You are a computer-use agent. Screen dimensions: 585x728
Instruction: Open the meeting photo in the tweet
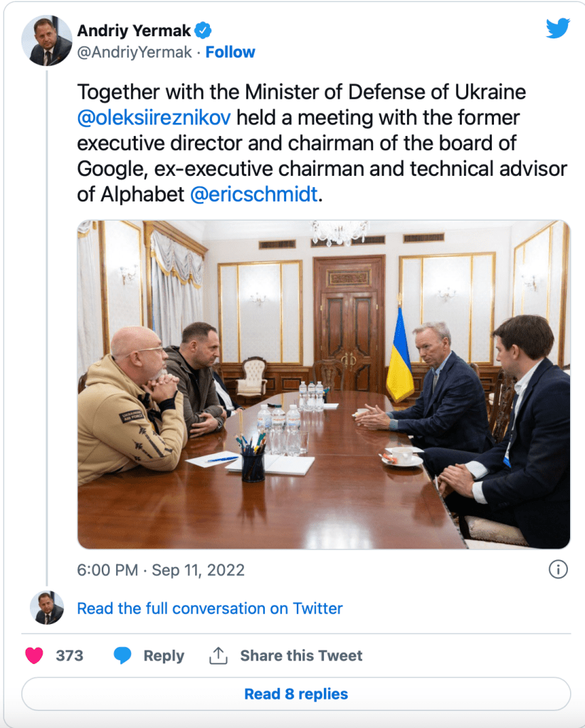click(323, 384)
